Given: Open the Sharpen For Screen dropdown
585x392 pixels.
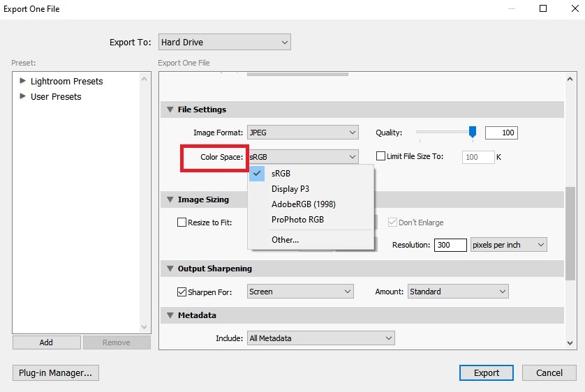Looking at the screenshot, I should click(x=300, y=292).
